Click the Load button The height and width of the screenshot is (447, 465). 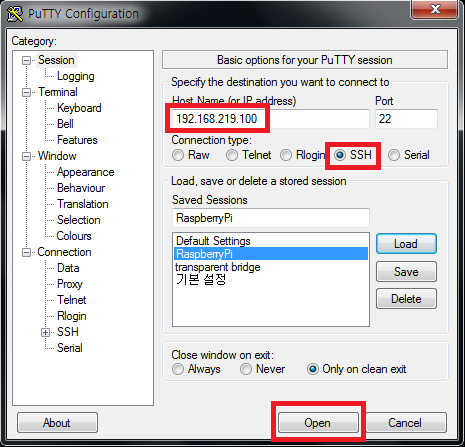tap(406, 244)
